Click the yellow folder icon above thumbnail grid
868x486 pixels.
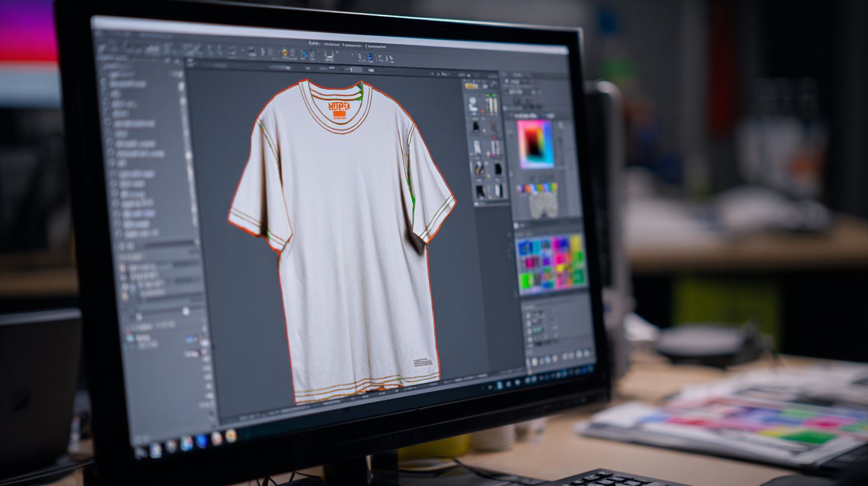pyautogui.click(x=471, y=86)
